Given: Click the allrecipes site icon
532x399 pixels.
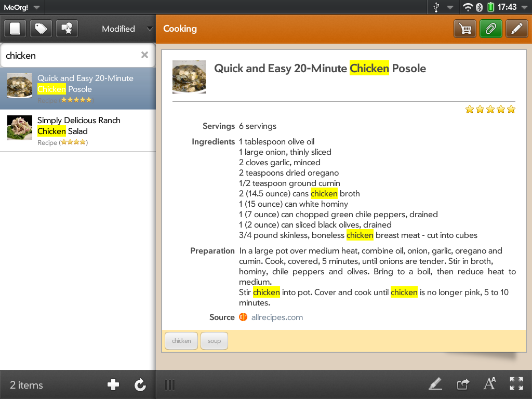Looking at the screenshot, I should [243, 317].
